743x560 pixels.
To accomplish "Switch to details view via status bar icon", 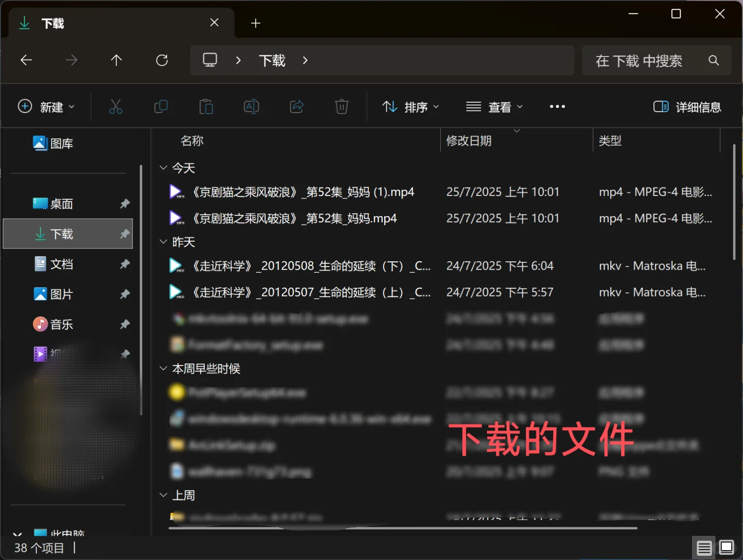I will click(704, 547).
